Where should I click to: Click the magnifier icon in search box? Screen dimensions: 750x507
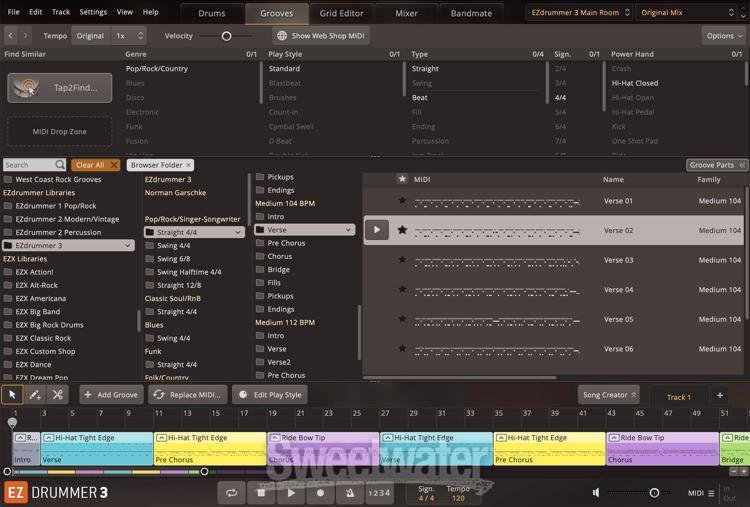(x=60, y=165)
